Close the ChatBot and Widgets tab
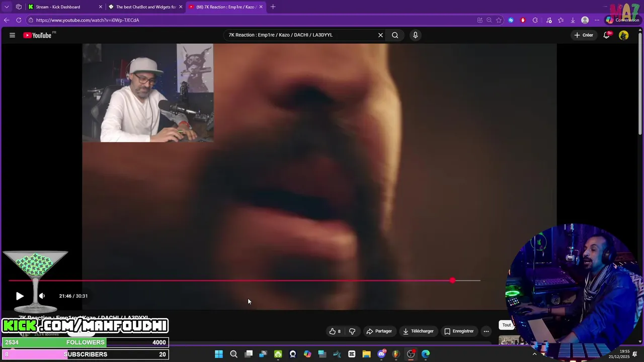The image size is (644, 362). coord(181,7)
